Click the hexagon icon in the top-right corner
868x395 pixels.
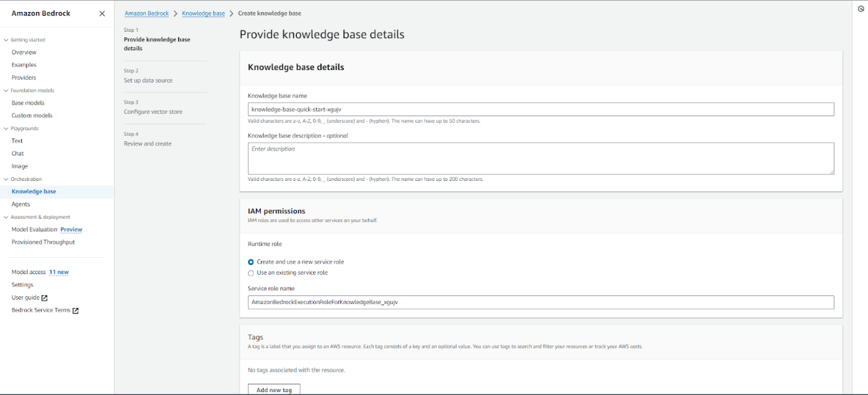pos(851,9)
